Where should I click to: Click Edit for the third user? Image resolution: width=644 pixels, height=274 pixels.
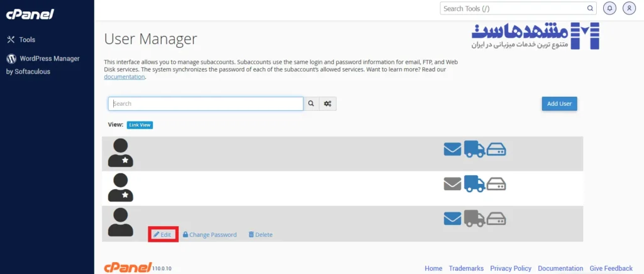[x=163, y=234]
